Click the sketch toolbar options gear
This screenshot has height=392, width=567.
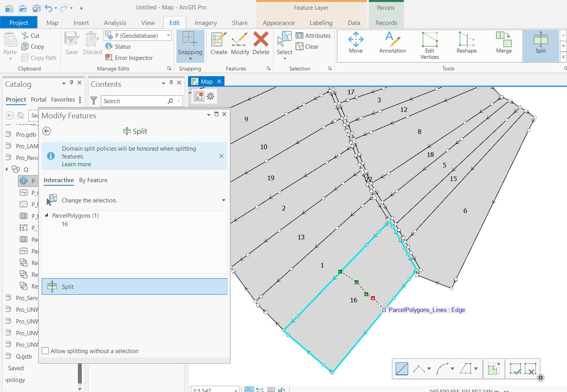[541, 378]
